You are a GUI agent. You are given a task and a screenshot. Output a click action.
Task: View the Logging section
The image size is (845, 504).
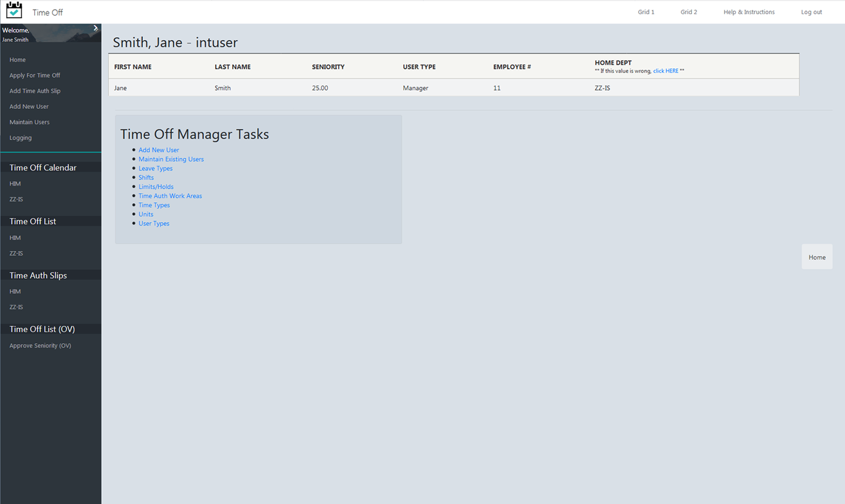[20, 138]
